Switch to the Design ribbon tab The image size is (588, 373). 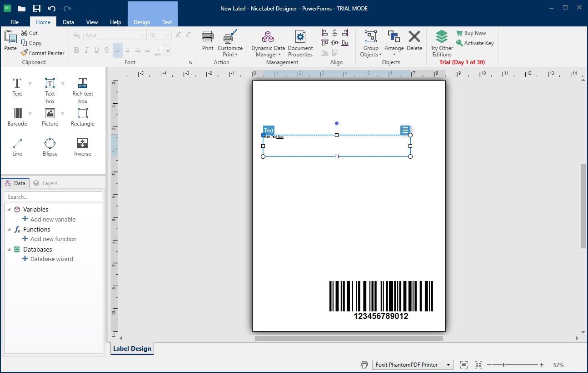pyautogui.click(x=142, y=22)
